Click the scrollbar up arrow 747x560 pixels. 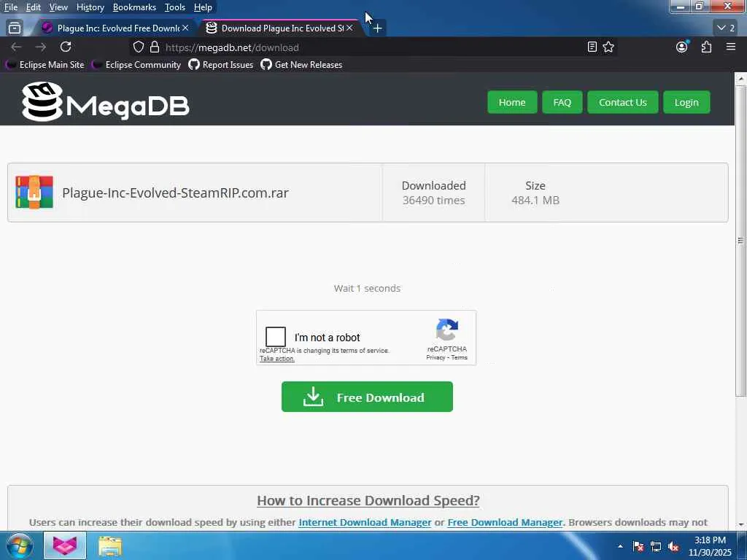(741, 79)
